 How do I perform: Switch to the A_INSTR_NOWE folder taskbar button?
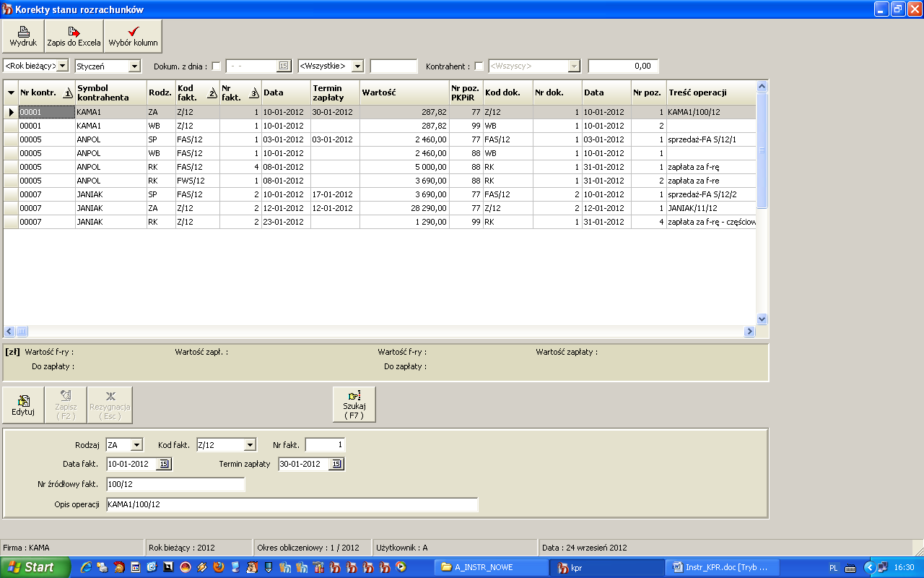[x=492, y=567]
